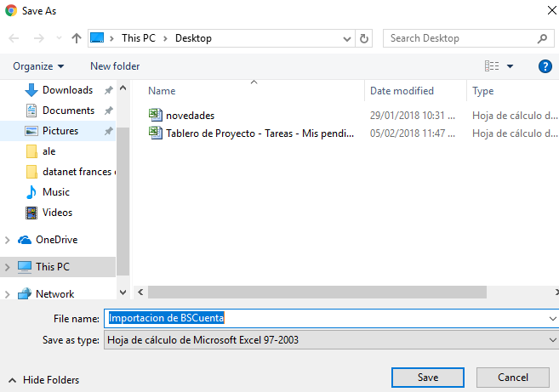559x392 pixels.
Task: Click Excel icon of Tablero de Proyecto
Action: [156, 133]
